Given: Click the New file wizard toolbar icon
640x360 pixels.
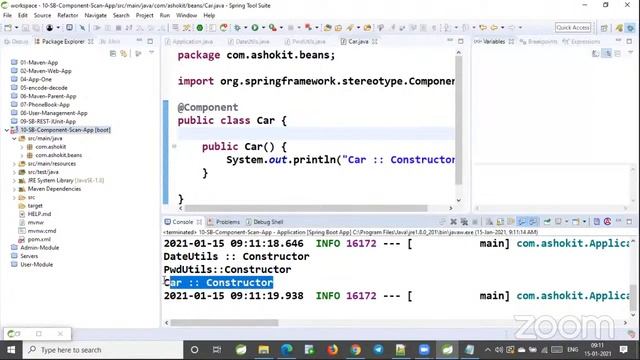Looking at the screenshot, I should click(x=8, y=28).
